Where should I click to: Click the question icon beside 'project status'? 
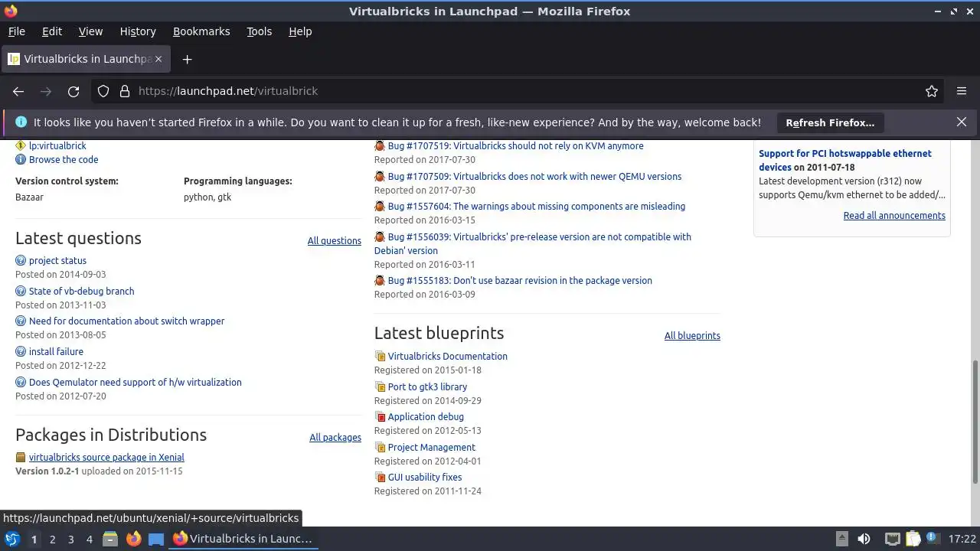point(21,261)
